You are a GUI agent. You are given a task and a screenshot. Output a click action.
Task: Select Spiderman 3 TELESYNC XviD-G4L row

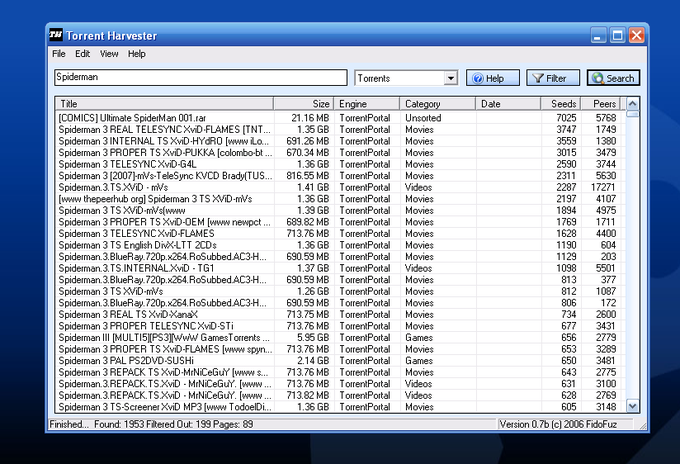342,164
